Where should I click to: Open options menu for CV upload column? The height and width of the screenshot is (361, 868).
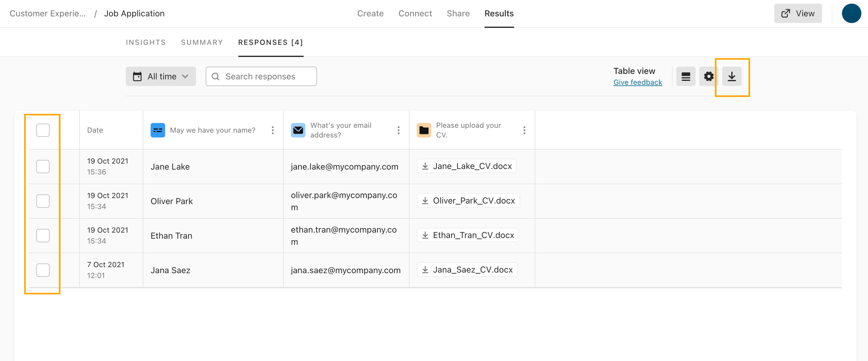524,130
